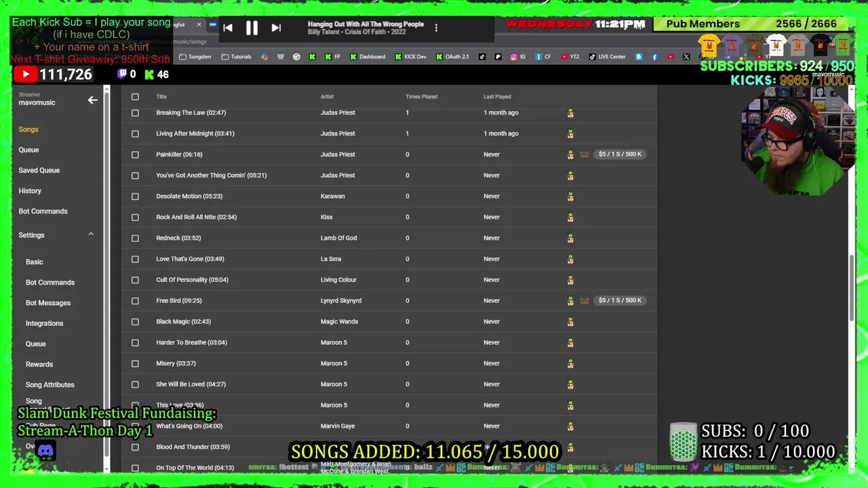Open the Songsterr bookmark folder

pyautogui.click(x=195, y=57)
